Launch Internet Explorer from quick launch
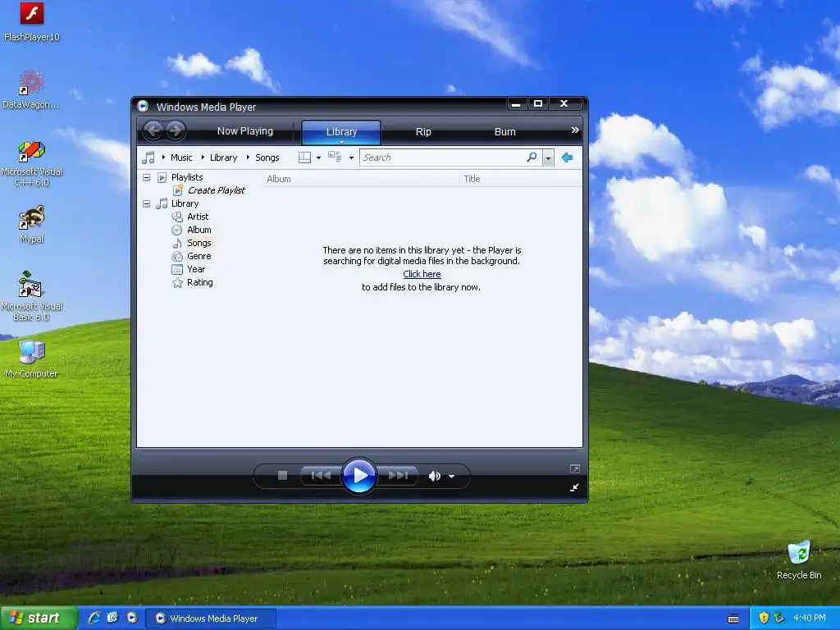Image resolution: width=840 pixels, height=630 pixels. pos(94,618)
